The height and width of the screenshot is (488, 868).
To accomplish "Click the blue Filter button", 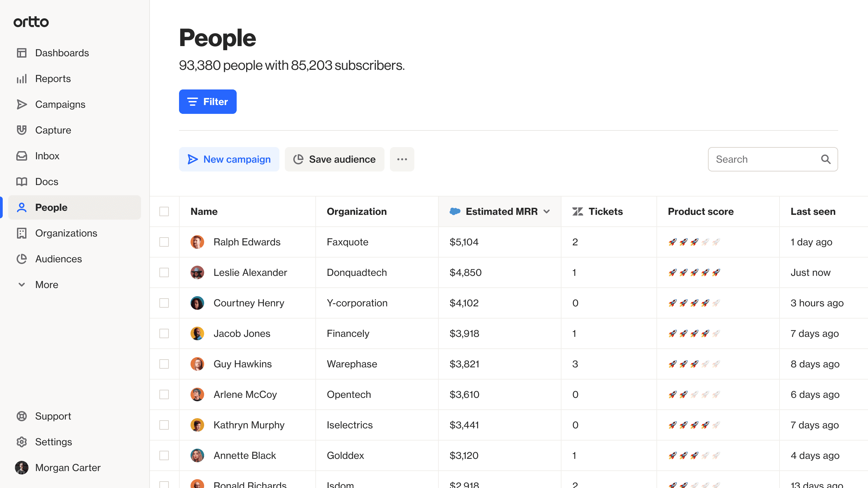I will tap(208, 102).
